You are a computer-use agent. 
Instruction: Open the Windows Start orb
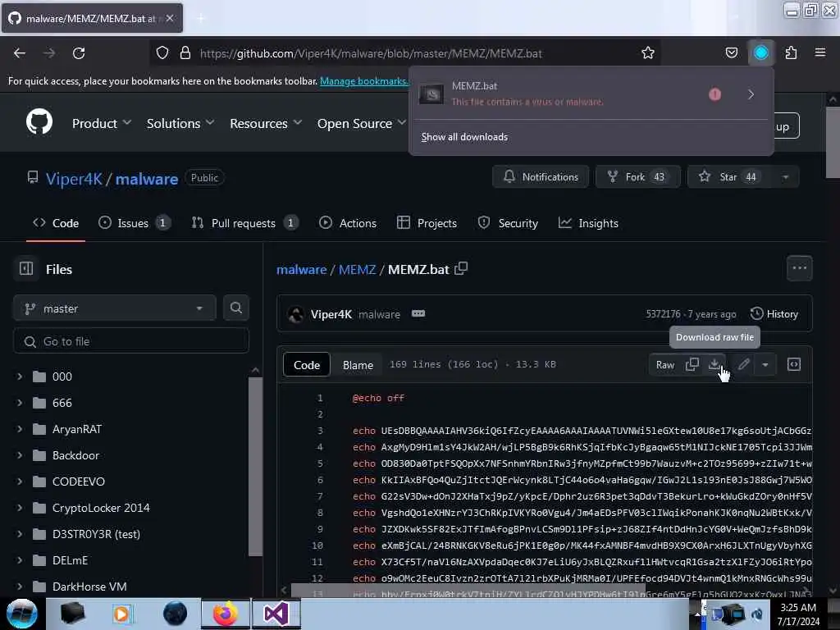pos(22,614)
